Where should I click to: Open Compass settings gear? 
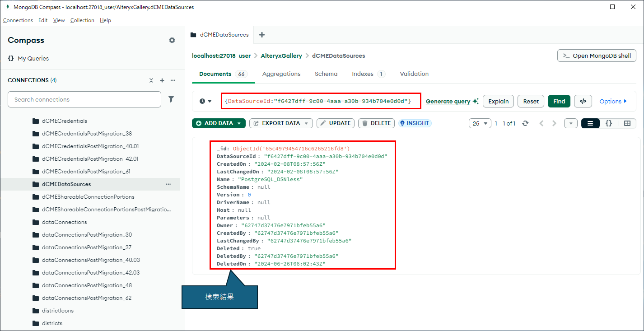click(172, 40)
